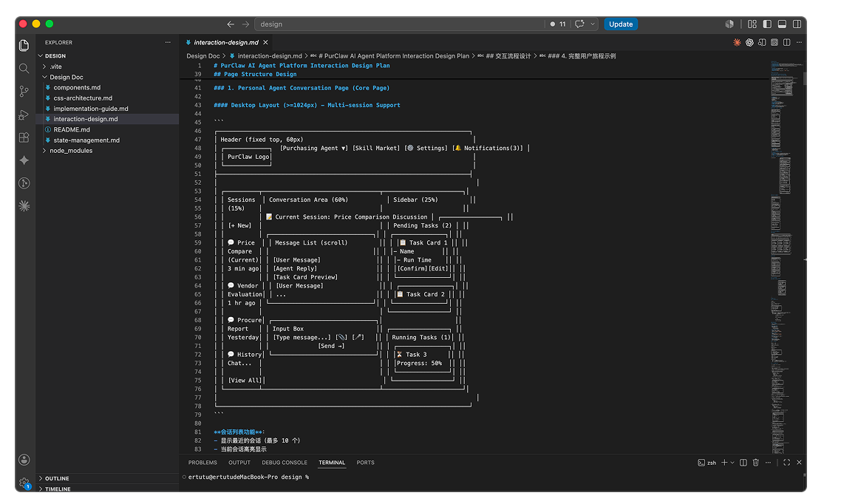The width and height of the screenshot is (841, 504).
Task: Open editor More Actions ellipsis
Action: point(799,42)
